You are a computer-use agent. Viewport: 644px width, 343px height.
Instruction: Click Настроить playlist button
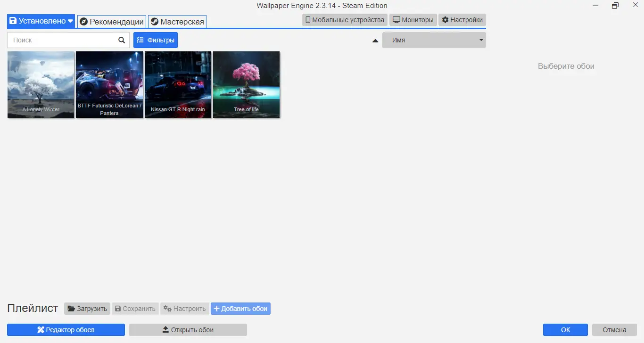185,309
